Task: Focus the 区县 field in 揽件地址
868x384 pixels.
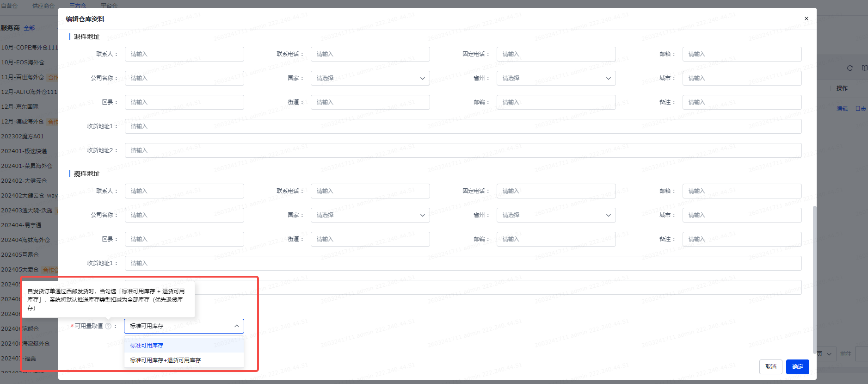Action: pos(184,239)
